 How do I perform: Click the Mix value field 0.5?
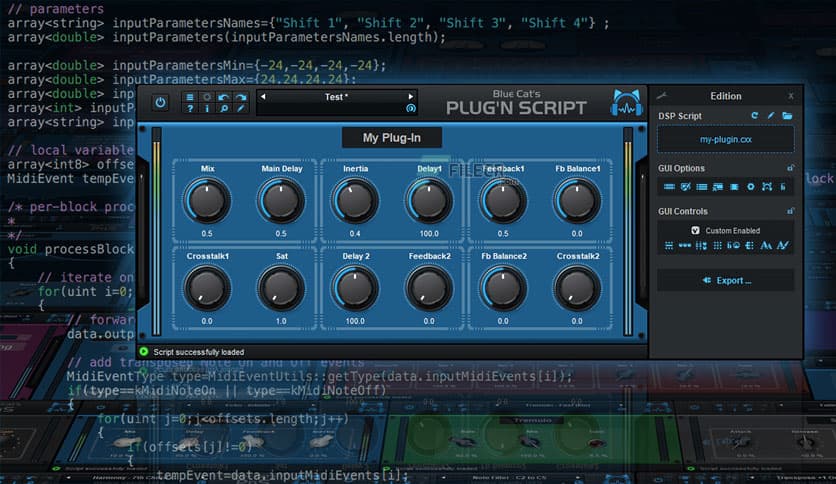[207, 233]
